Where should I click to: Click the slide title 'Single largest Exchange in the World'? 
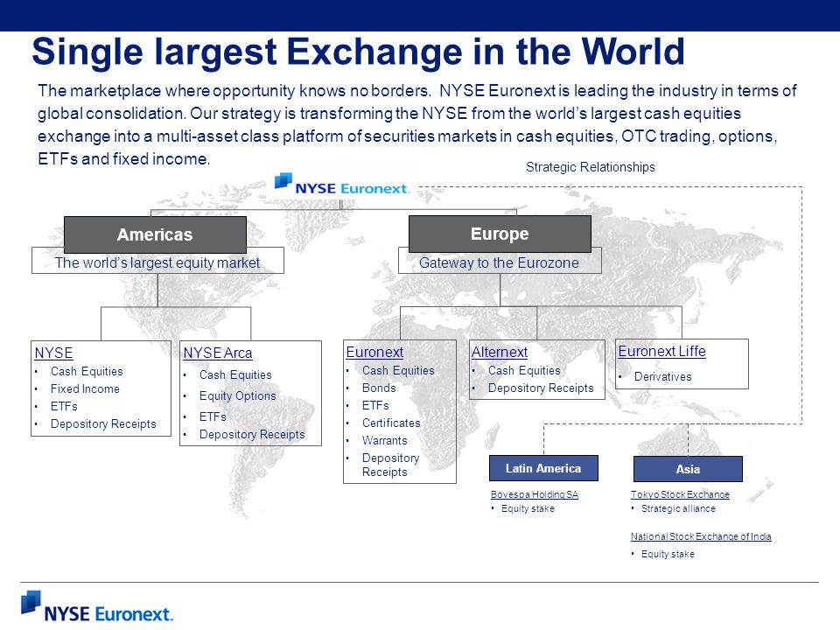tap(358, 52)
